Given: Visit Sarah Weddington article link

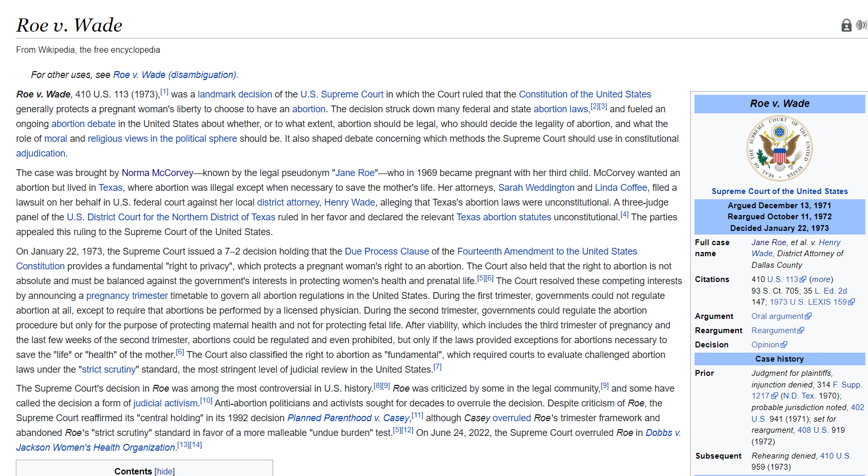Looking at the screenshot, I should pos(536,188).
